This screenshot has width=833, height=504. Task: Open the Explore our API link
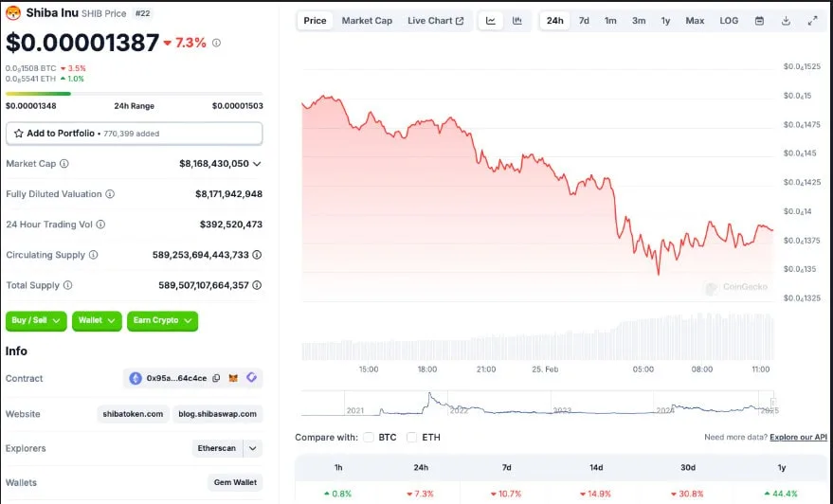pyautogui.click(x=799, y=437)
